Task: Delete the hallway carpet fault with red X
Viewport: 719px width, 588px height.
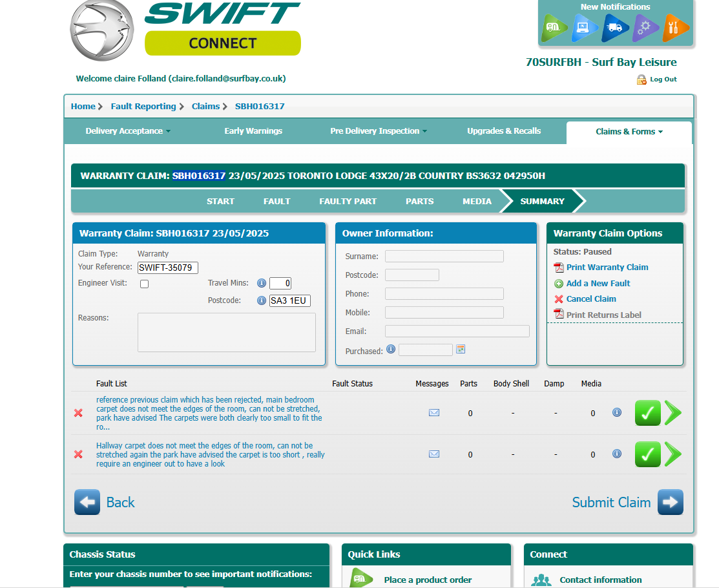Action: [x=78, y=454]
